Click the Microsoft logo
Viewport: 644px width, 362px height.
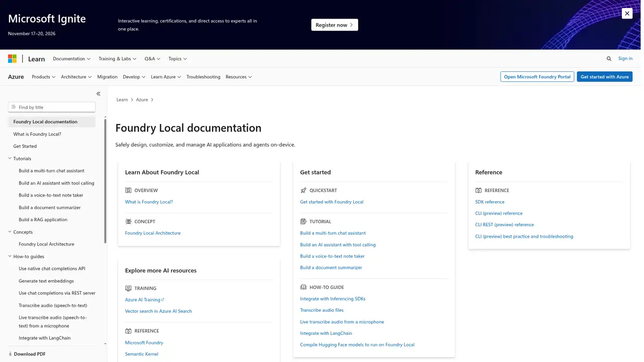(x=12, y=59)
